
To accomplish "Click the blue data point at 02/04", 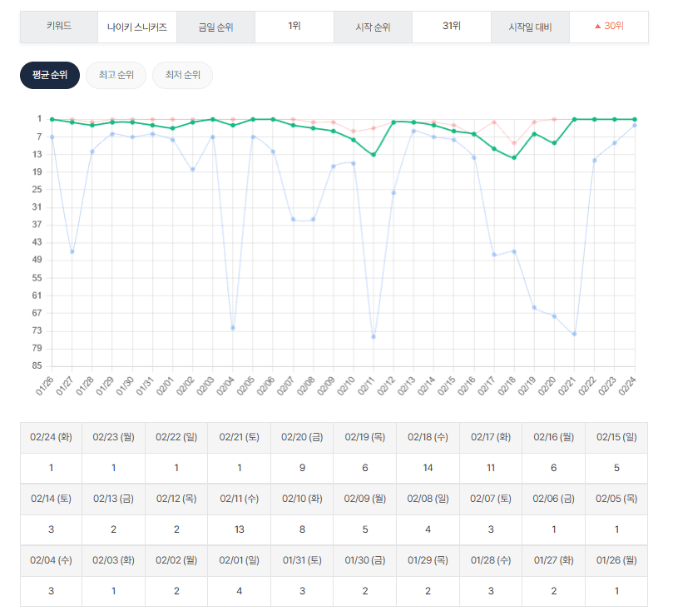I will [x=233, y=328].
